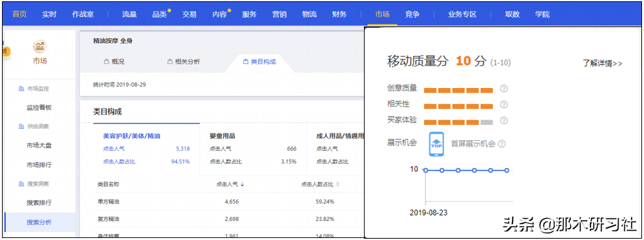Open the 首页 top navigation item
The width and height of the screenshot is (644, 240).
pos(19,15)
